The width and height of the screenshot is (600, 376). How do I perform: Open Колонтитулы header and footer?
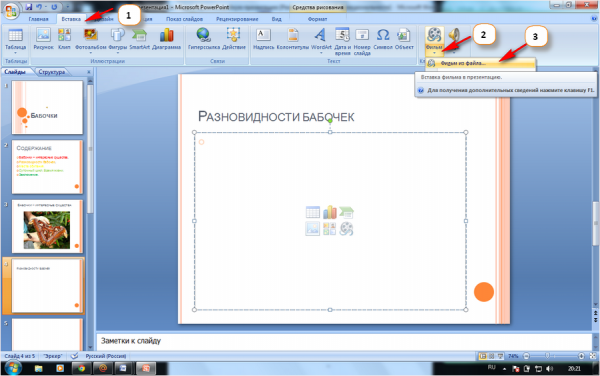(293, 35)
